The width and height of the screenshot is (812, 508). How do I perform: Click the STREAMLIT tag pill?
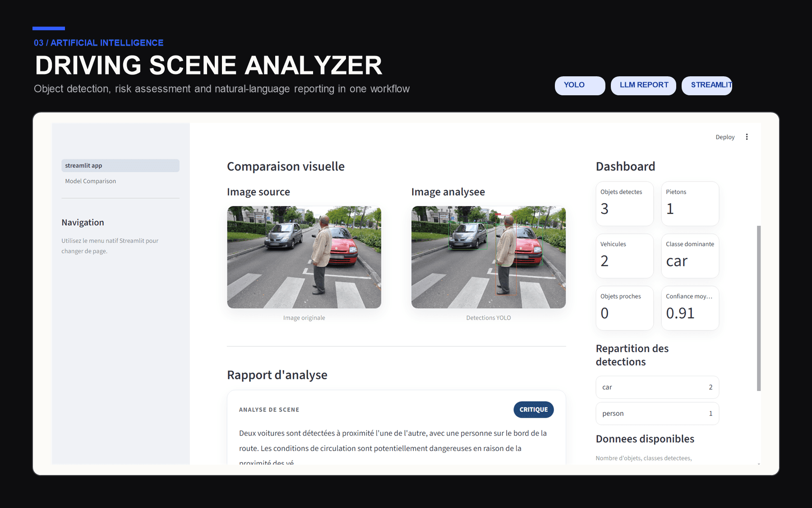707,85
